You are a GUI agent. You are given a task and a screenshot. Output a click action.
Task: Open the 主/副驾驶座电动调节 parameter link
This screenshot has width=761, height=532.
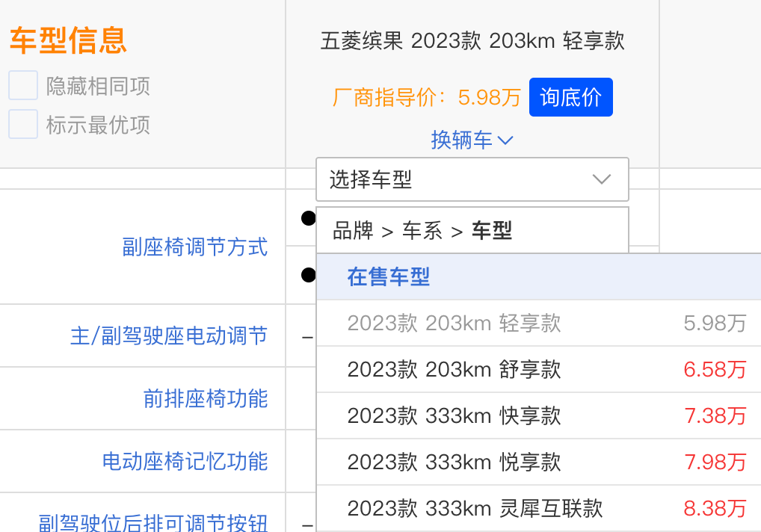coord(169,335)
